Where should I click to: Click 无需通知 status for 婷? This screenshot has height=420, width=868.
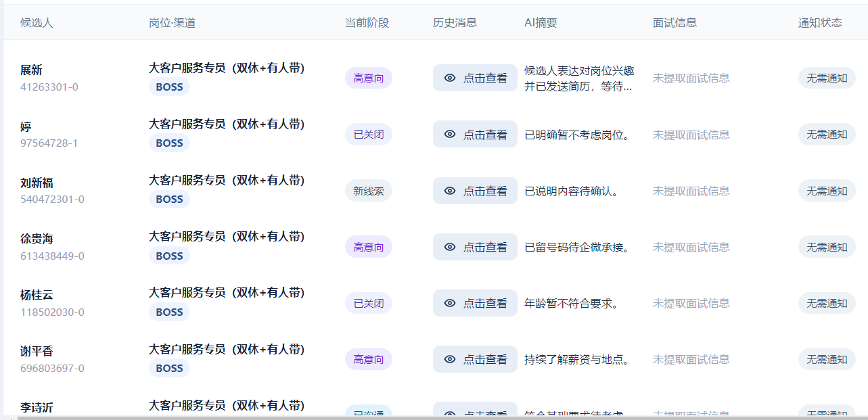[827, 134]
